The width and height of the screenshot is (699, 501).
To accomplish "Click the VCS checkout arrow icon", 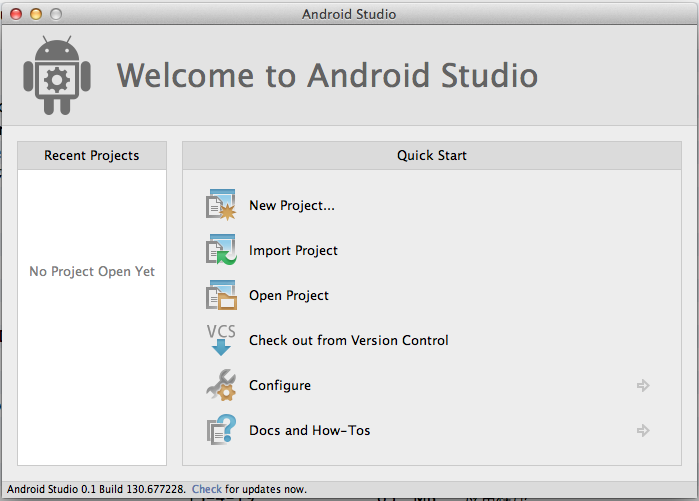I will [220, 340].
